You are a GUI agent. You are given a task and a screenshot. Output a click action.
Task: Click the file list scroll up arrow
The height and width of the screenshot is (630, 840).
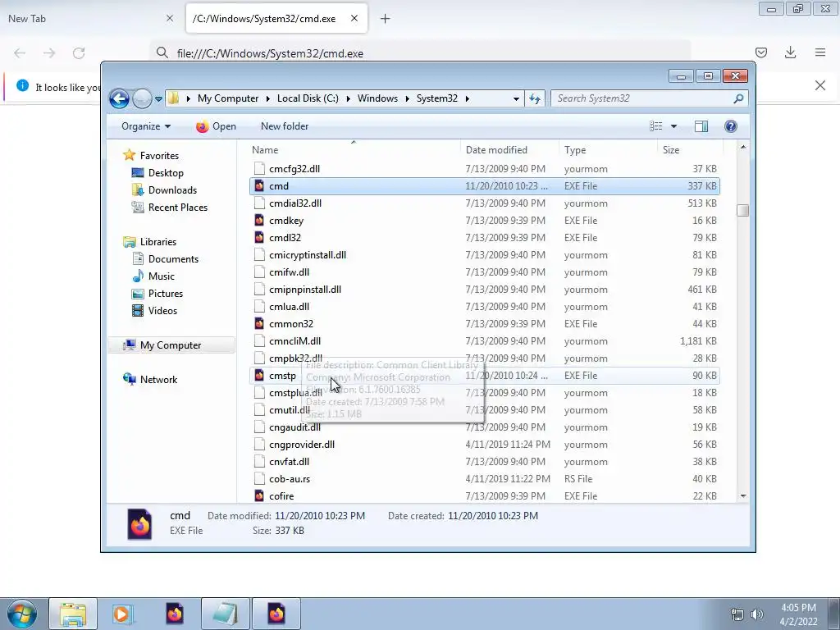pos(742,147)
